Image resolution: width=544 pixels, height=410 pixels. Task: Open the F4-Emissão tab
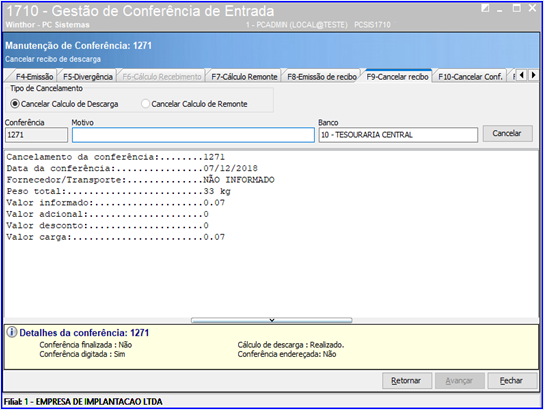(34, 77)
